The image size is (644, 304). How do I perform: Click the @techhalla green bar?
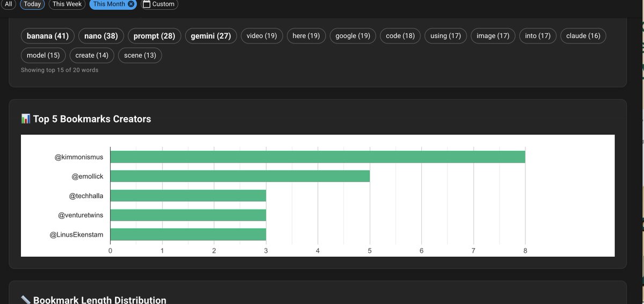(x=188, y=196)
